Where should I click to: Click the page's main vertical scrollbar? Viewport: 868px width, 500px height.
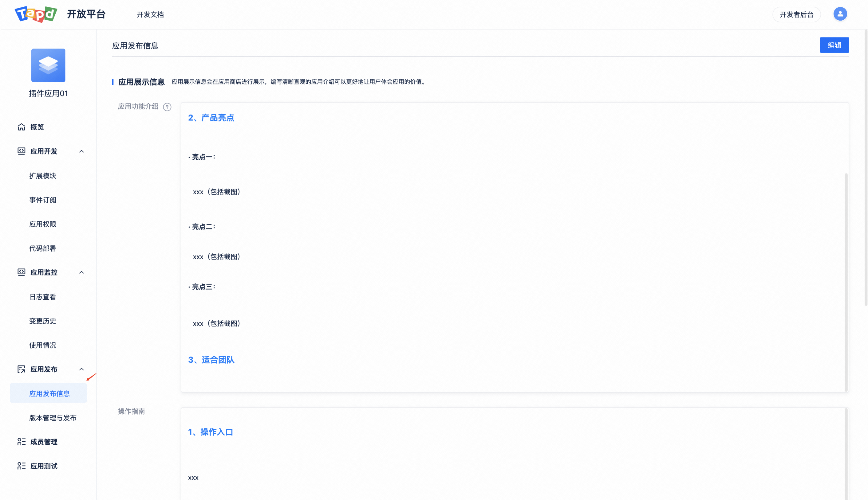coord(866,168)
